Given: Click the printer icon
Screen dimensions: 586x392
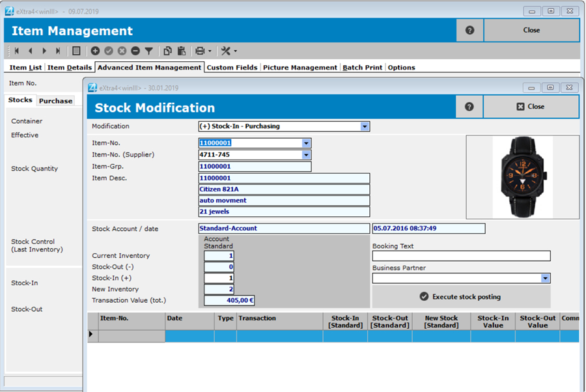Looking at the screenshot, I should (x=200, y=51).
